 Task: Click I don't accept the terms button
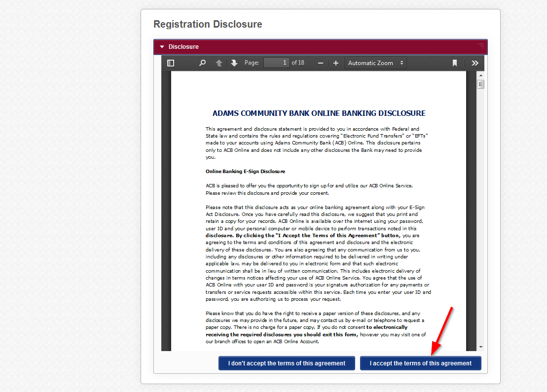pos(287,363)
